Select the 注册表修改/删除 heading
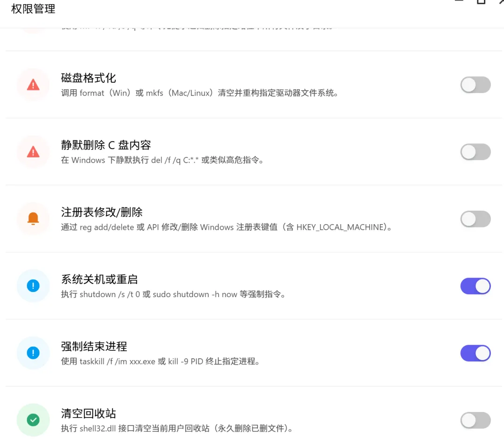 coord(102,212)
